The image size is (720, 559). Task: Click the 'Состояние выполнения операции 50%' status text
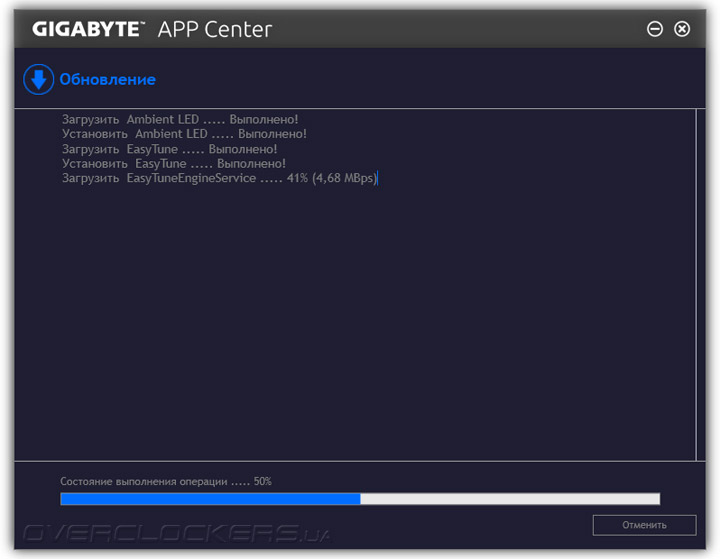(x=166, y=481)
